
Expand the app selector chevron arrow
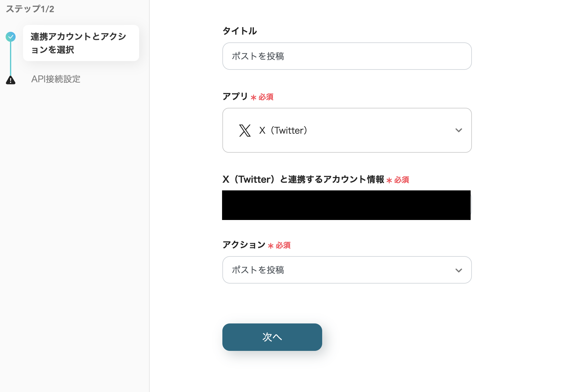[458, 130]
